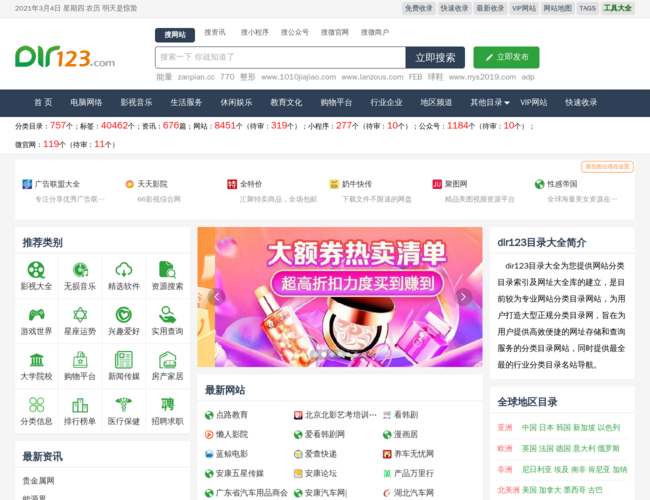650x500 pixels.
Task: Open the 无损音乐 music category icon
Action: [80, 270]
